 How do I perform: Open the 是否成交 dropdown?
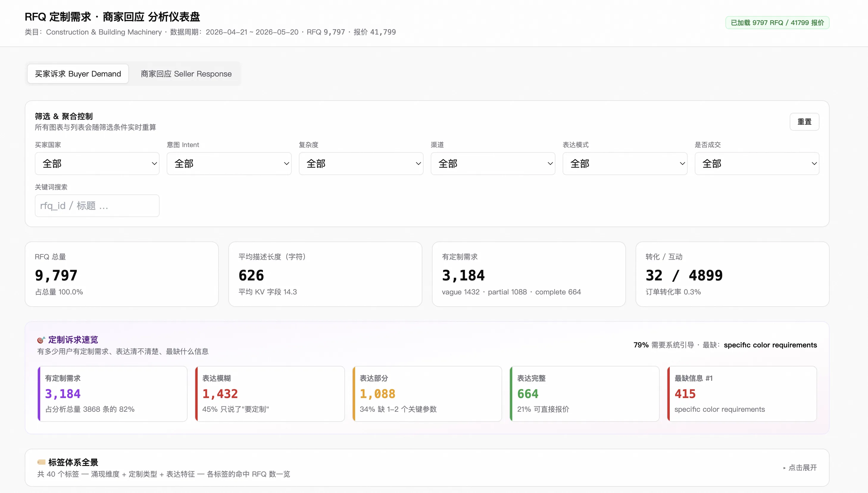pos(757,163)
